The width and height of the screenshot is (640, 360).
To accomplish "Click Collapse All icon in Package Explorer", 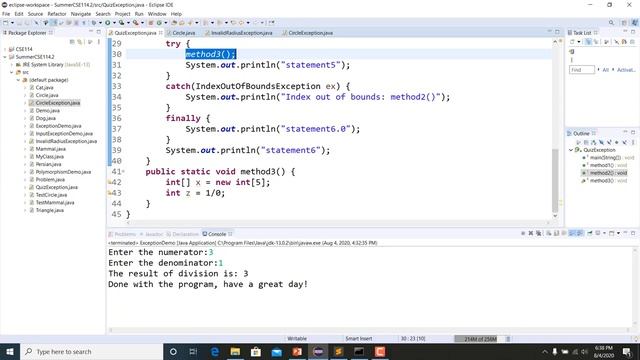I will tap(72, 42).
